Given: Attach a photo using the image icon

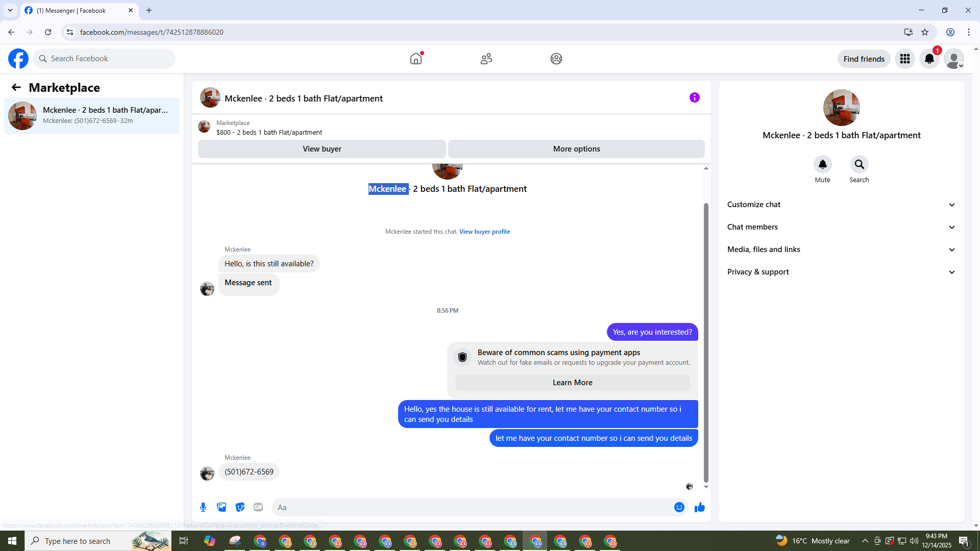Looking at the screenshot, I should (222, 507).
